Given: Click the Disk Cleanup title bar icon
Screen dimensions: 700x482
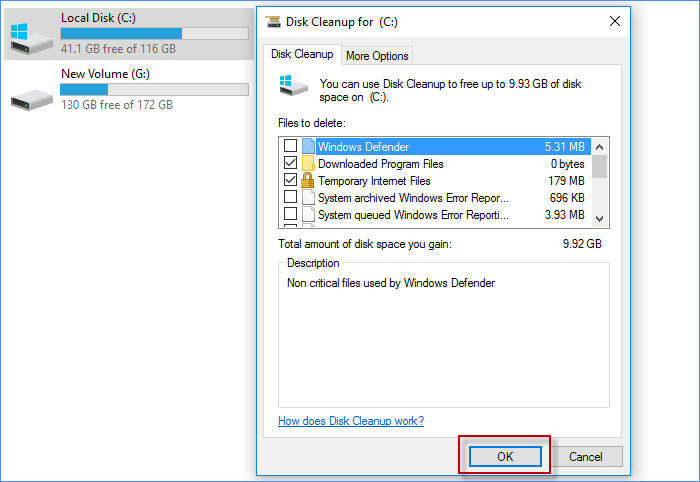Looking at the screenshot, I should pos(273,21).
